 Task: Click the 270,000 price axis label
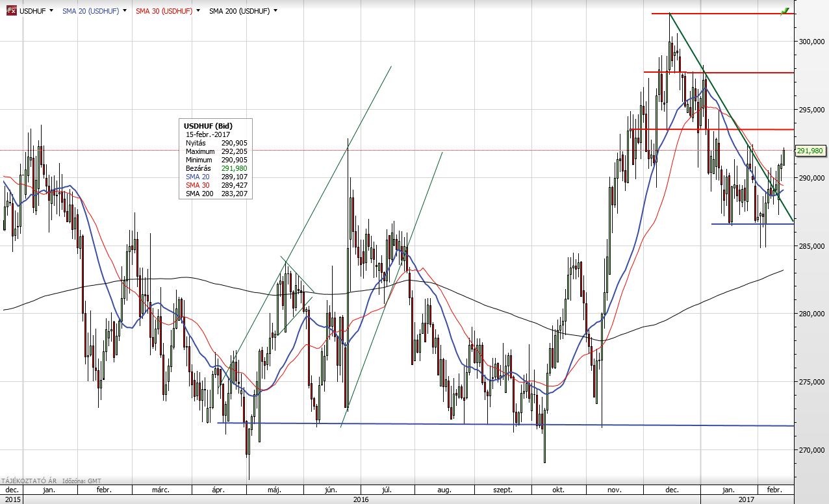click(x=812, y=450)
